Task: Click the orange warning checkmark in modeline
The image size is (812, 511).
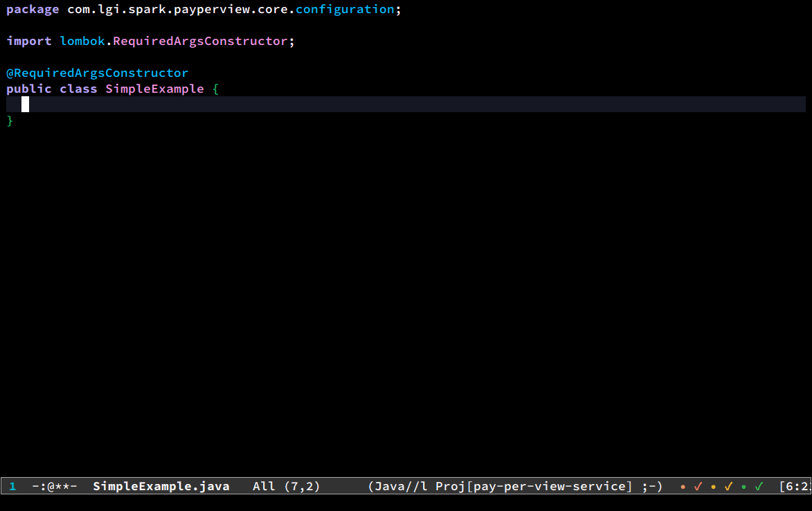Action: (729, 486)
